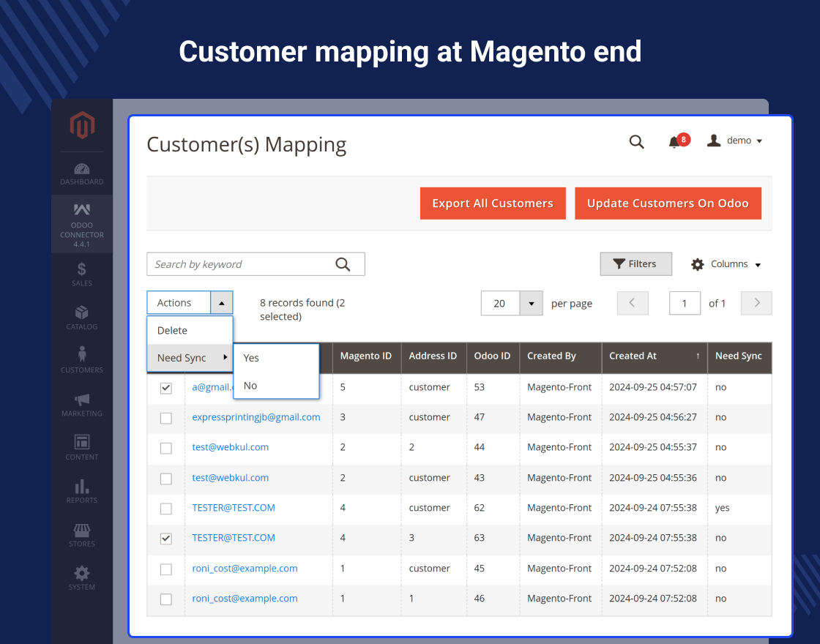Open the Columns dropdown
The image size is (820, 644).
[x=726, y=264]
